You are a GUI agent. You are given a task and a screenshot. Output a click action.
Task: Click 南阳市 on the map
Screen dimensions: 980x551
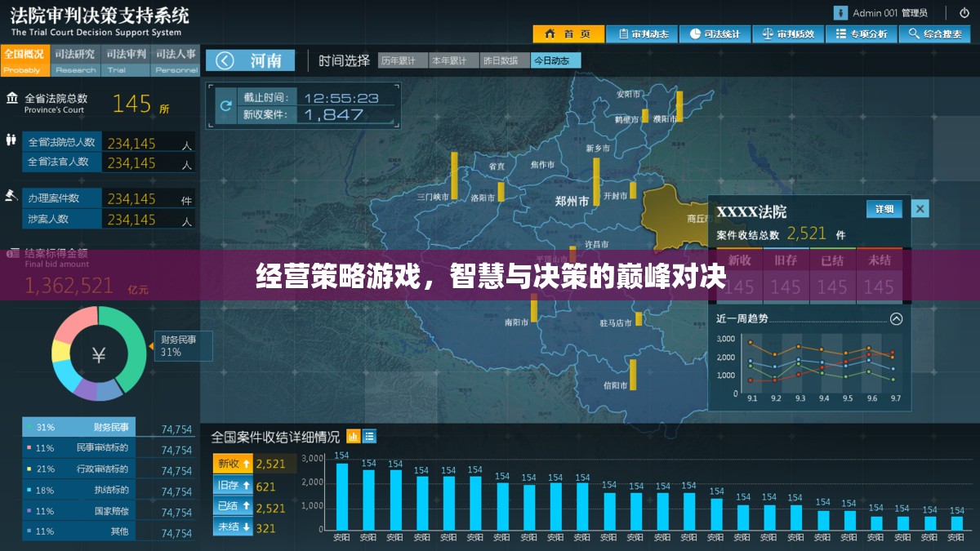coord(517,322)
